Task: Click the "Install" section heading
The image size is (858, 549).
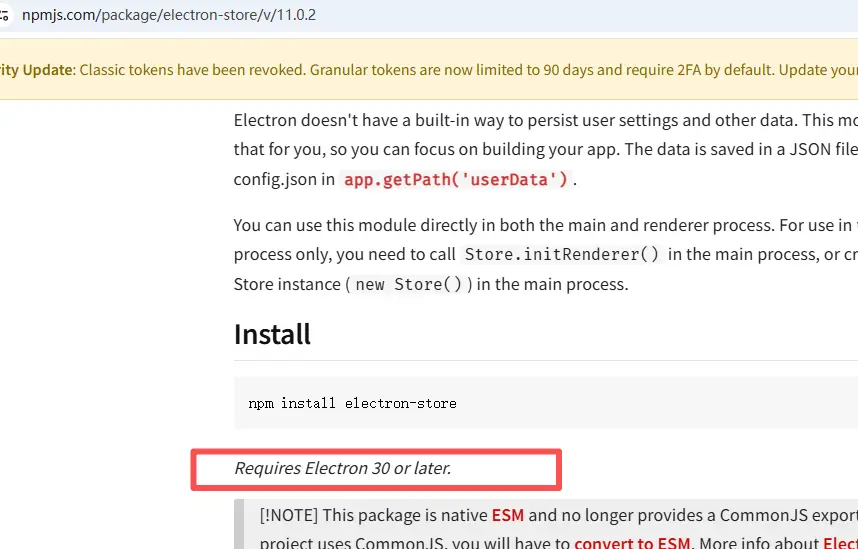Action: click(x=272, y=333)
